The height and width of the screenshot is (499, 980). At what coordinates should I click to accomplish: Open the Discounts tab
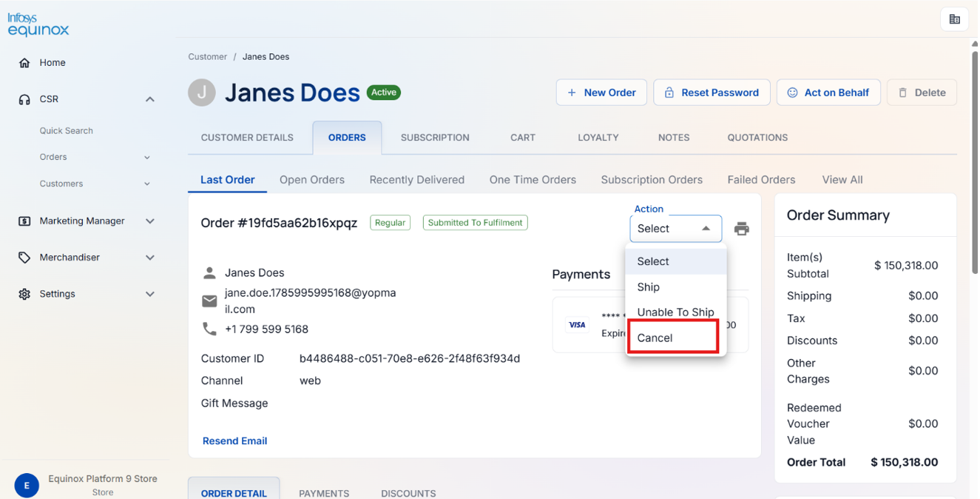point(408,493)
